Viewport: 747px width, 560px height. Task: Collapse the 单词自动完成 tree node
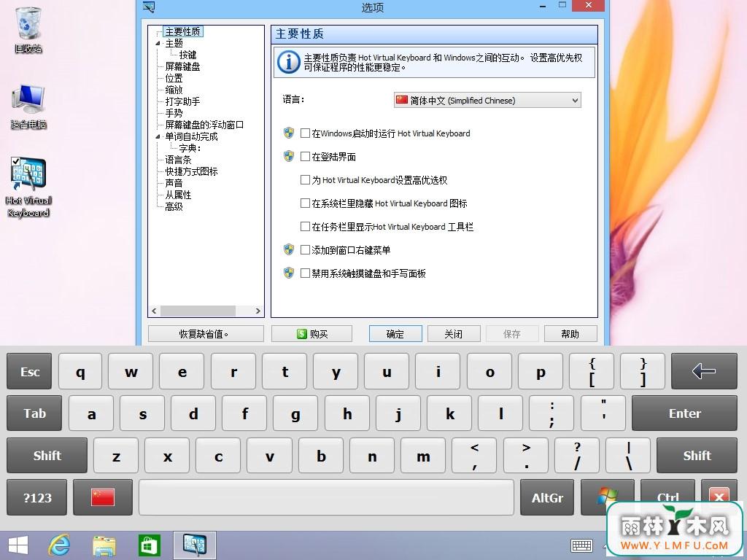tap(158, 136)
